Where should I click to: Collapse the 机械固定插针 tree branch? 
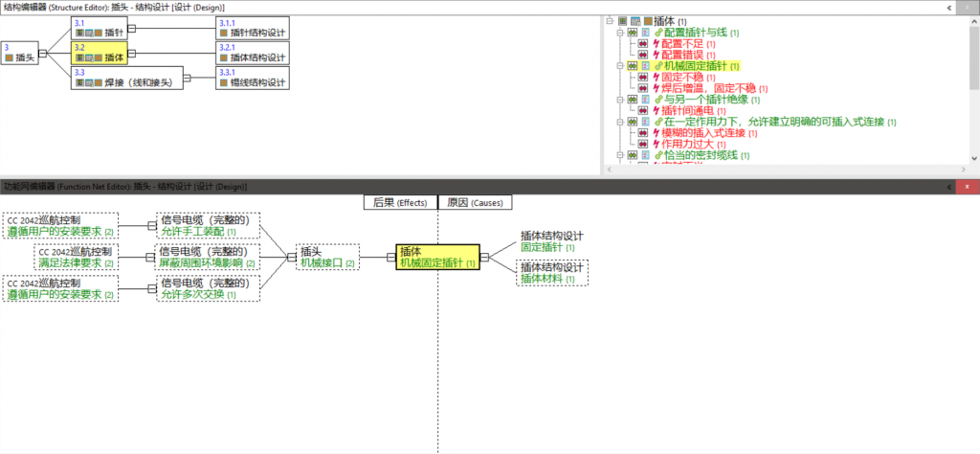tap(618, 66)
